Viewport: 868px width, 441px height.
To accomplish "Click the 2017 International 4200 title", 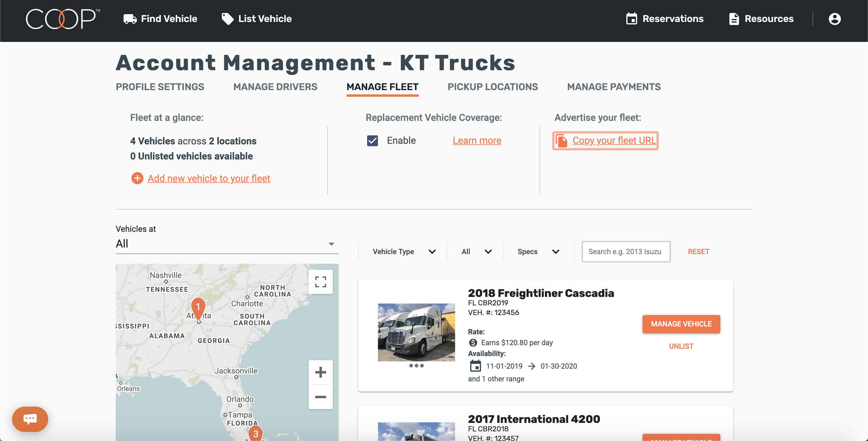I will coord(534,419).
